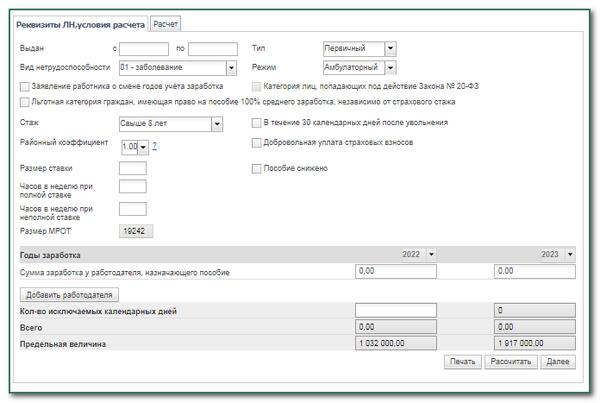The image size is (600, 403).
Task: Enable Заявление работника о смене годов checkbox
Action: click(24, 87)
